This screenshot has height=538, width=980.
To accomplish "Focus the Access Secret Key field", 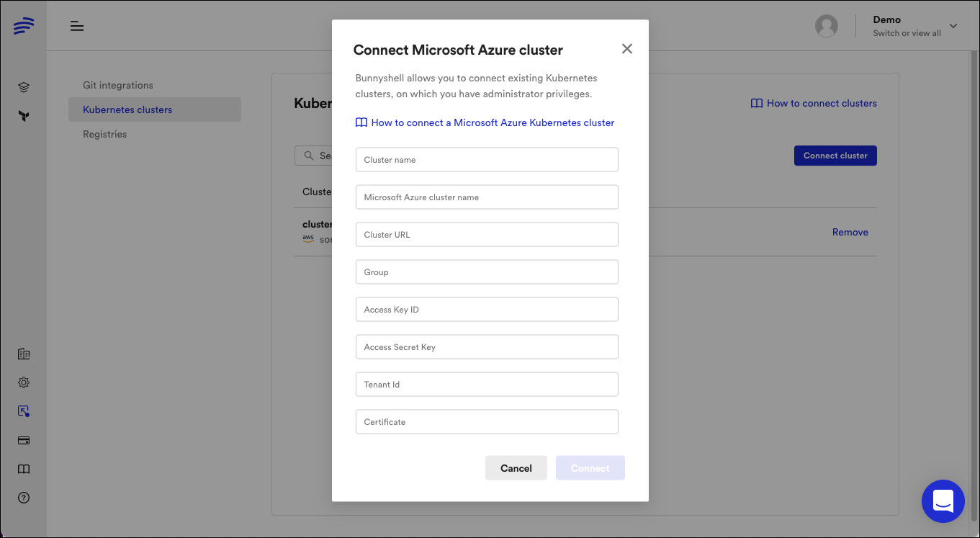I will point(487,347).
